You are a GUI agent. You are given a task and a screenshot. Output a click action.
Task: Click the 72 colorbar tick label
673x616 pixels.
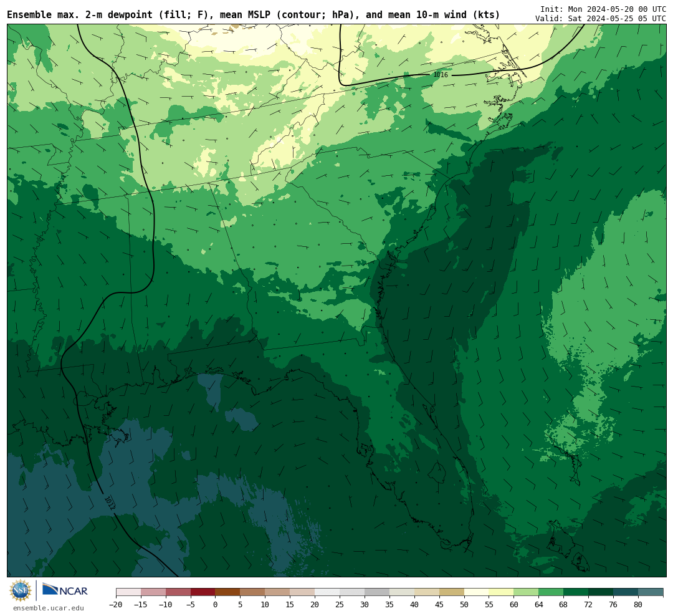point(588,604)
